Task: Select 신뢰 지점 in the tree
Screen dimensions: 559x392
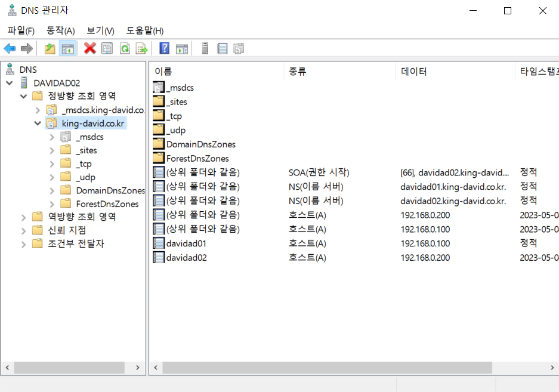Action: tap(67, 230)
